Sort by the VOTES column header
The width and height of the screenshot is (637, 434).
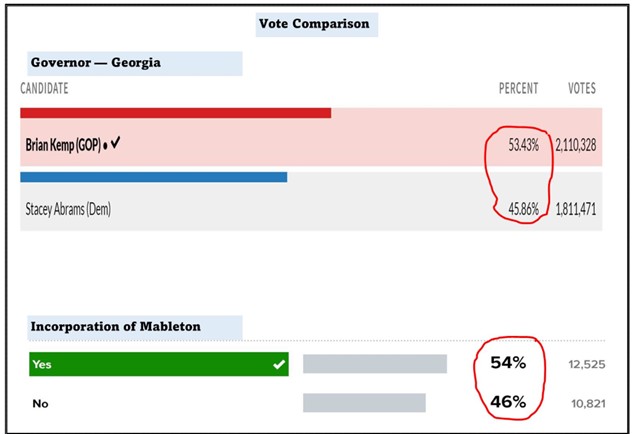coord(581,88)
